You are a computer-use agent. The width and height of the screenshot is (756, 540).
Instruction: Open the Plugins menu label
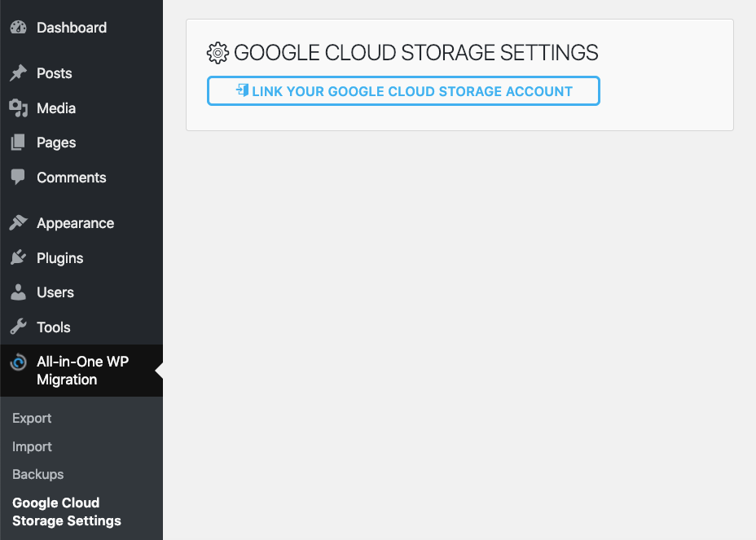pyautogui.click(x=60, y=258)
